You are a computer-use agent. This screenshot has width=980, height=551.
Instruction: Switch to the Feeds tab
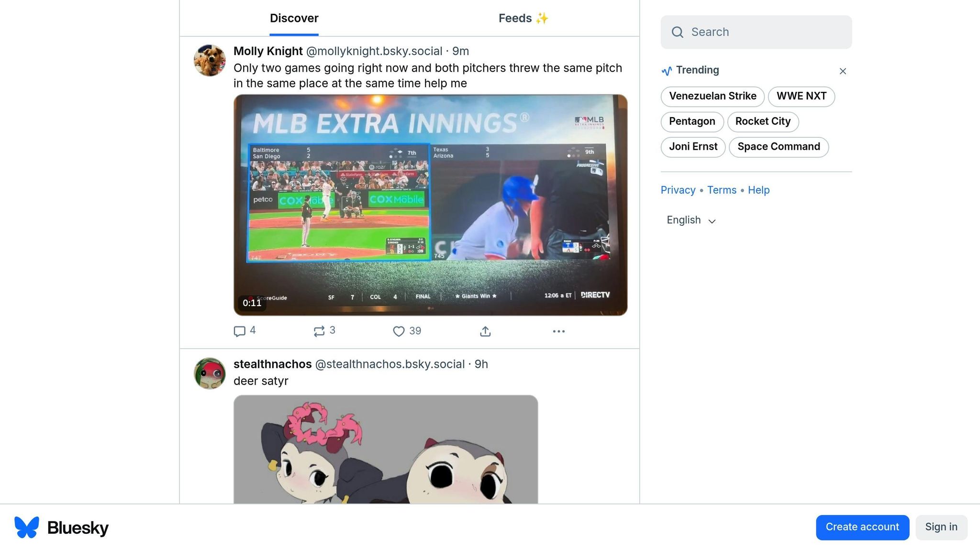(523, 18)
